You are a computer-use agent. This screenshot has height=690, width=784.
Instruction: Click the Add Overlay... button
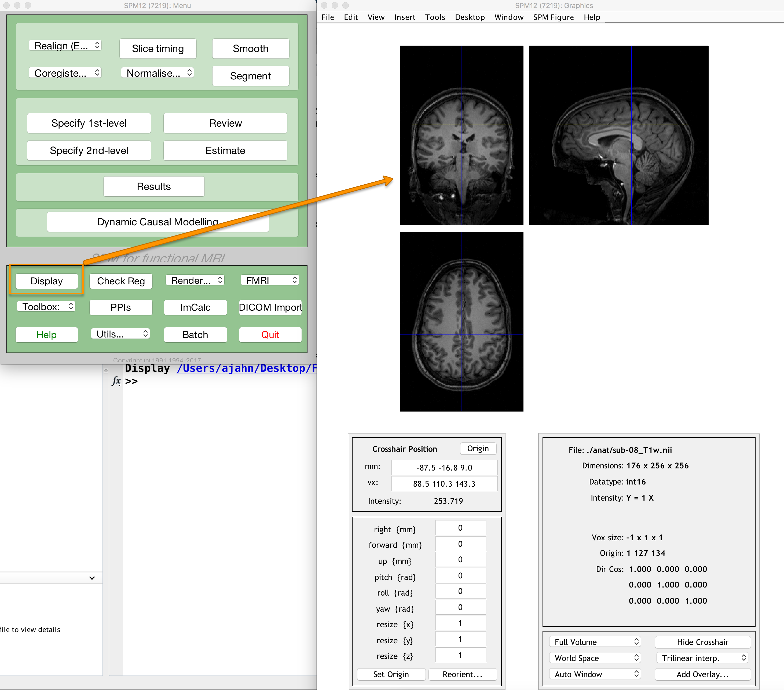(703, 674)
